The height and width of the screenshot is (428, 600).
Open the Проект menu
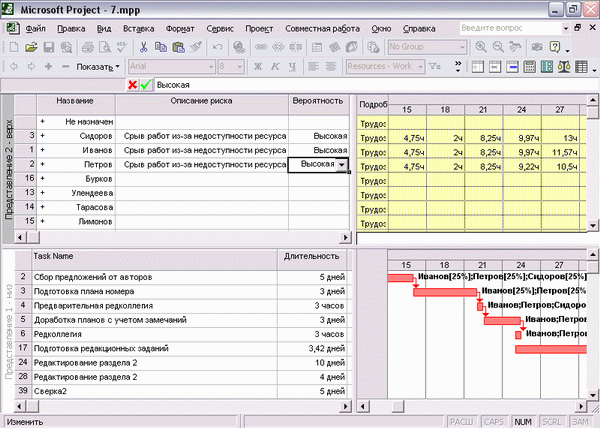[259, 29]
